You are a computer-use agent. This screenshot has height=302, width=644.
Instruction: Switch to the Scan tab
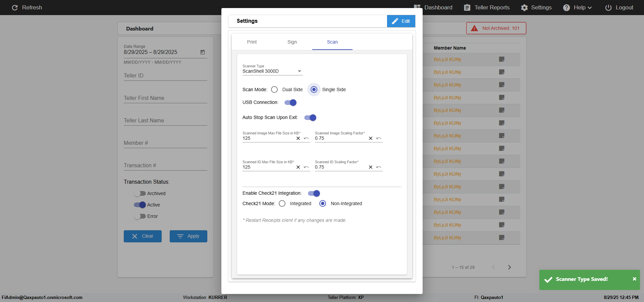pos(332,42)
